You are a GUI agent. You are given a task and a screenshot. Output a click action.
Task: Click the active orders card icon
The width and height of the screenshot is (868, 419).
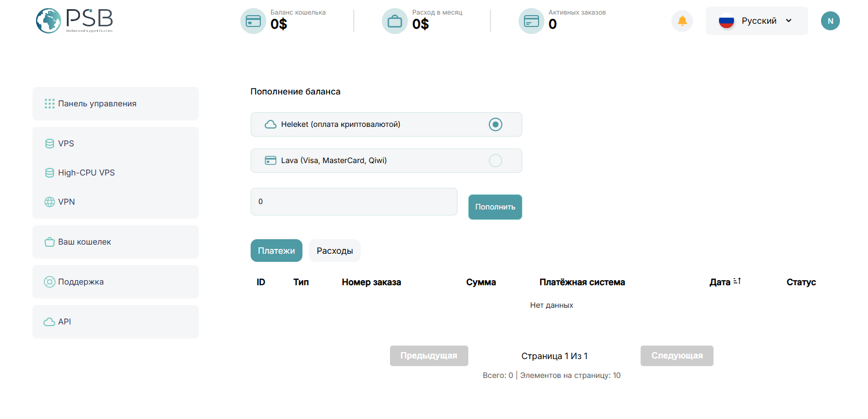531,21
